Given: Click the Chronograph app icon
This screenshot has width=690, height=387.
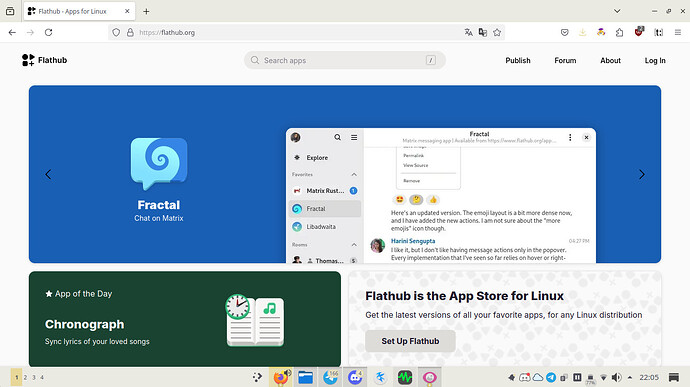Looking at the screenshot, I should [255, 320].
